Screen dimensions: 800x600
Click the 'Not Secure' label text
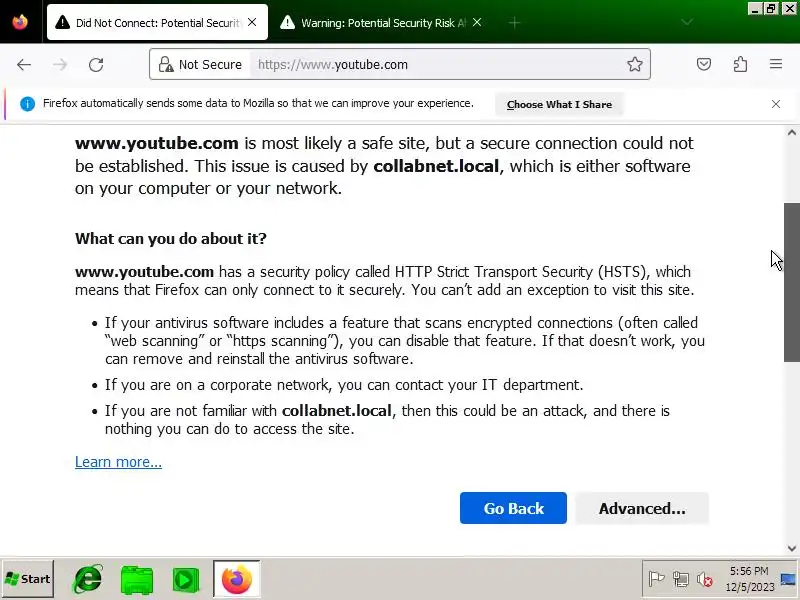coord(210,65)
